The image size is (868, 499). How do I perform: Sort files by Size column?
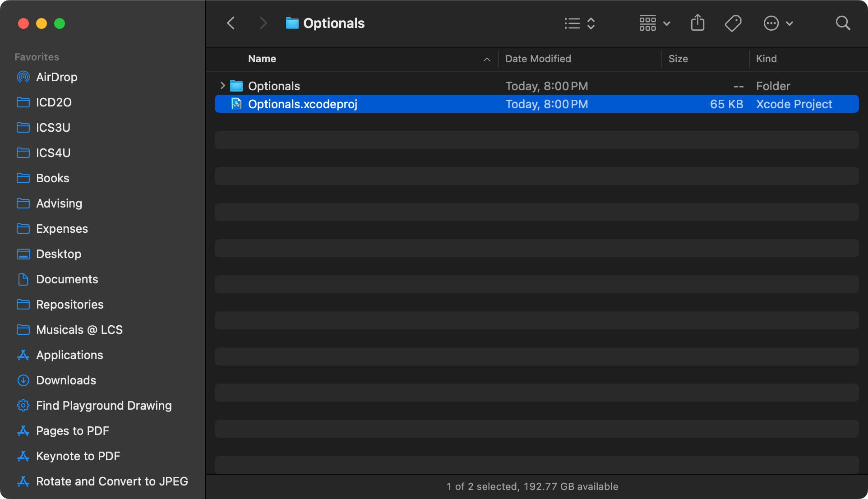tap(678, 59)
